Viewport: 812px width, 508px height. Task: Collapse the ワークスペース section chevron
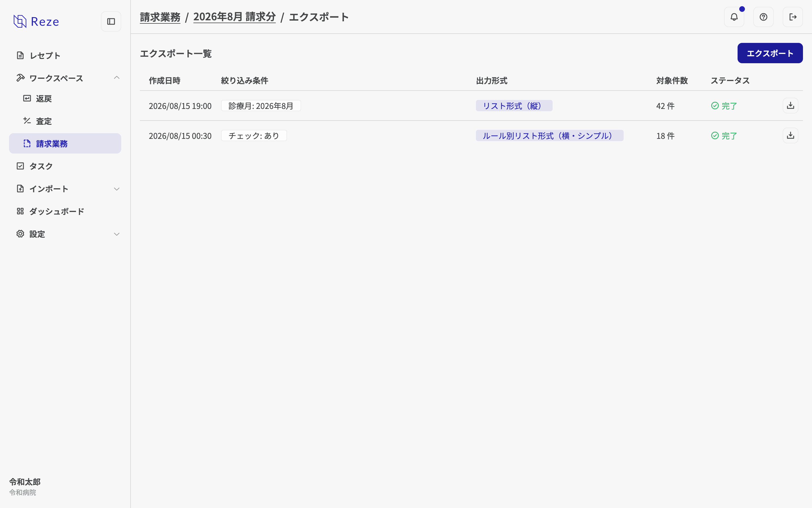pyautogui.click(x=116, y=78)
